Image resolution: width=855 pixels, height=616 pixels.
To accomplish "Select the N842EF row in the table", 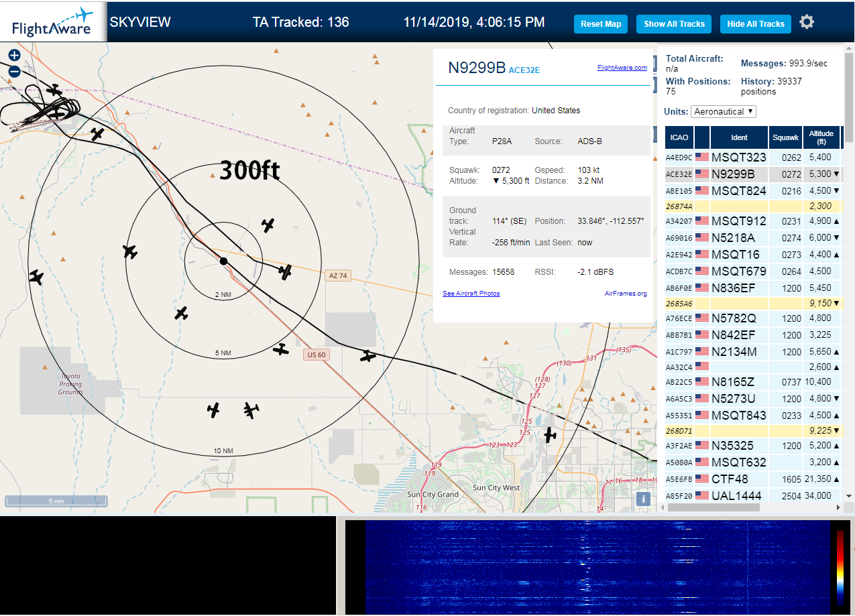I will coord(753,335).
